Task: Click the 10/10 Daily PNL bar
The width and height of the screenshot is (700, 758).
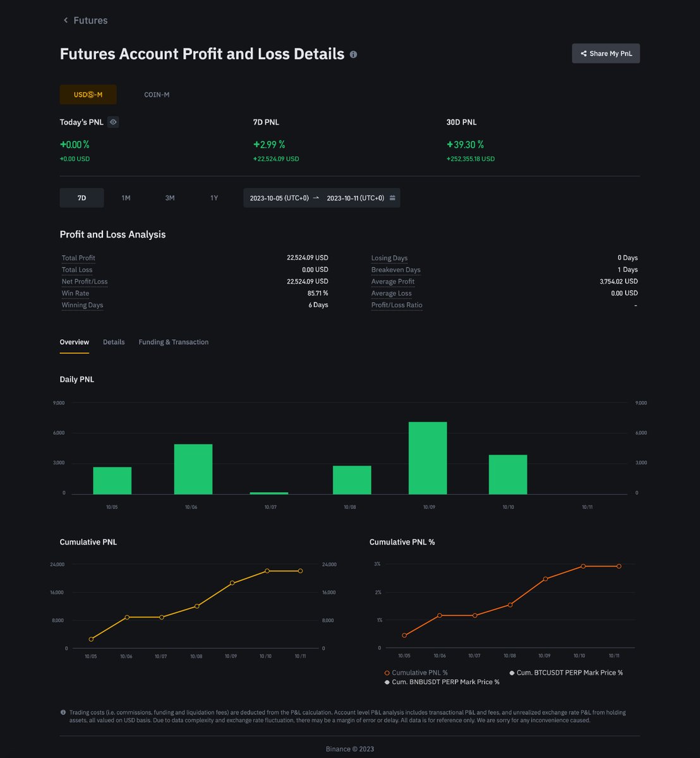Action: coord(508,474)
